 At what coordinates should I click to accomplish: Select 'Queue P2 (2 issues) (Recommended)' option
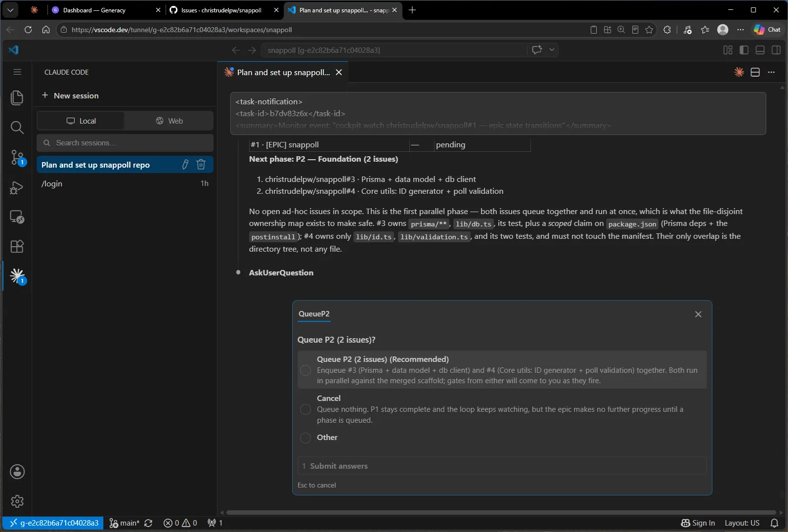click(x=502, y=370)
